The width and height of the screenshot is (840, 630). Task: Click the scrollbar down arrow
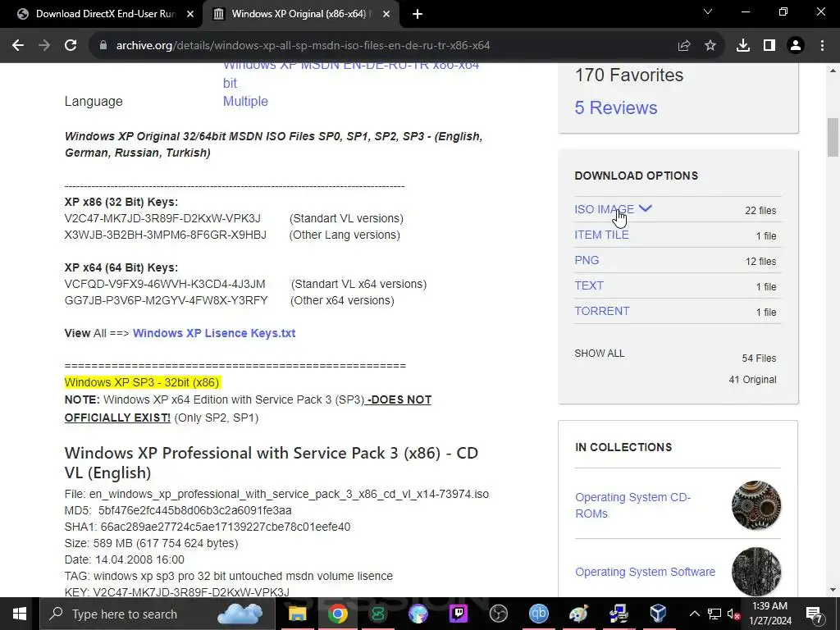coord(833,591)
